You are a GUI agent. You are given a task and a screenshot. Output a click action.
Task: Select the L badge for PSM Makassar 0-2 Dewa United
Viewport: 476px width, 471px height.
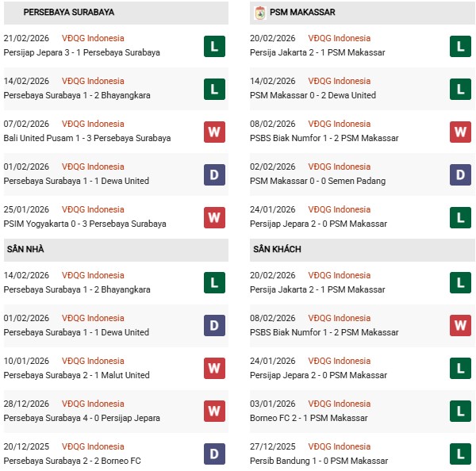pos(461,89)
